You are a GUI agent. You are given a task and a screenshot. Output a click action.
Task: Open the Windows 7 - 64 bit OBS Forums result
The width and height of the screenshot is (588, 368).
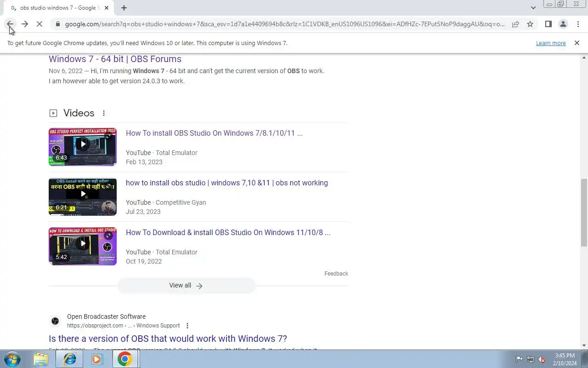(x=115, y=59)
